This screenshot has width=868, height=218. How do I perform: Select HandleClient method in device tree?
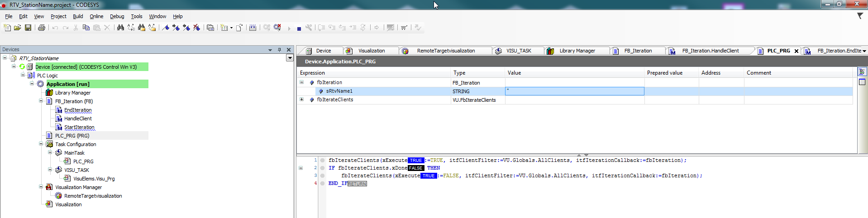point(77,118)
